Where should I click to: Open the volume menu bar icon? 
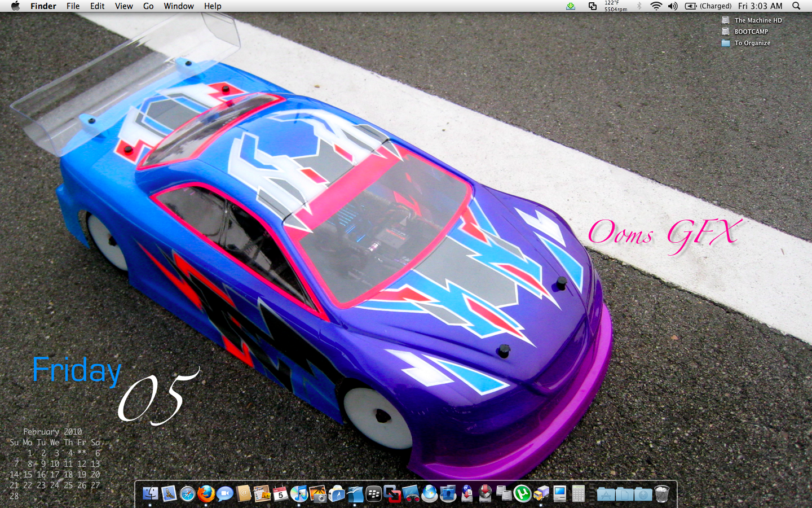673,6
